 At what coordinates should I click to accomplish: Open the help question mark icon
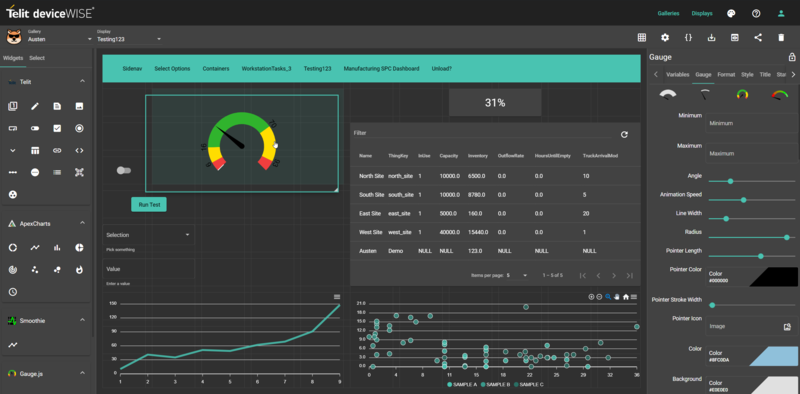pyautogui.click(x=756, y=13)
